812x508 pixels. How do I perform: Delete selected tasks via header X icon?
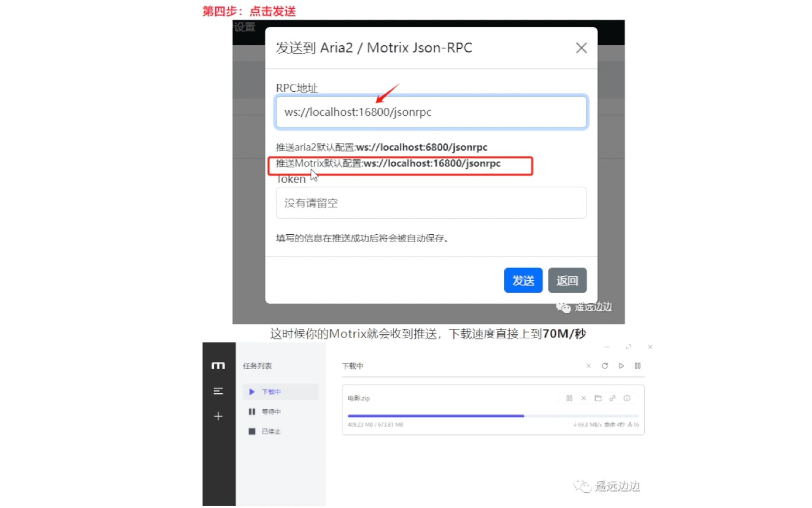click(588, 365)
